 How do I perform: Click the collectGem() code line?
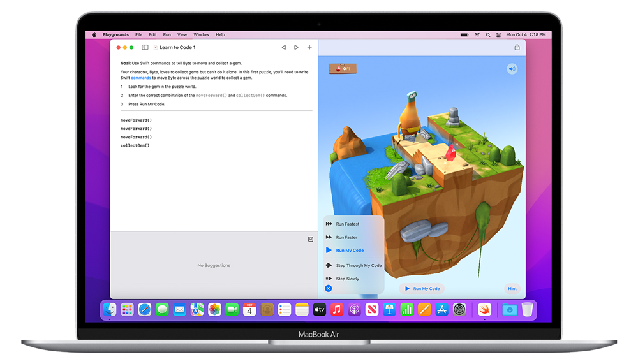pyautogui.click(x=135, y=145)
